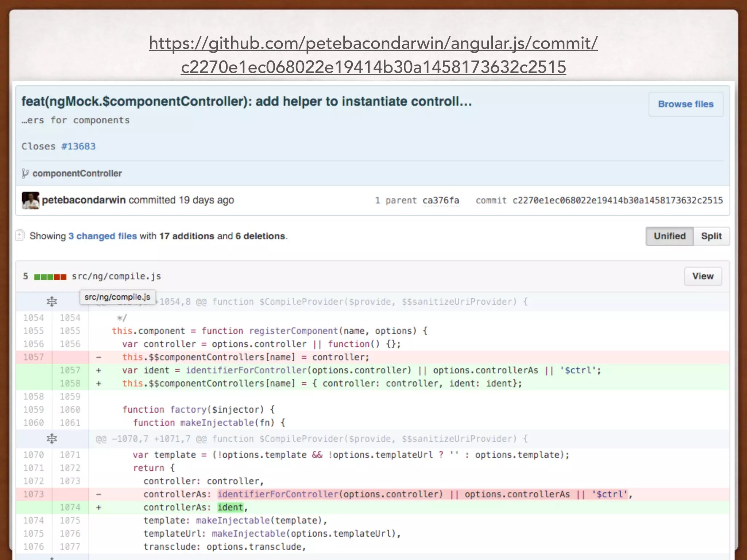The image size is (747, 560).
Task: Click the removed controllerAs identifierForController line
Action: tap(409, 494)
